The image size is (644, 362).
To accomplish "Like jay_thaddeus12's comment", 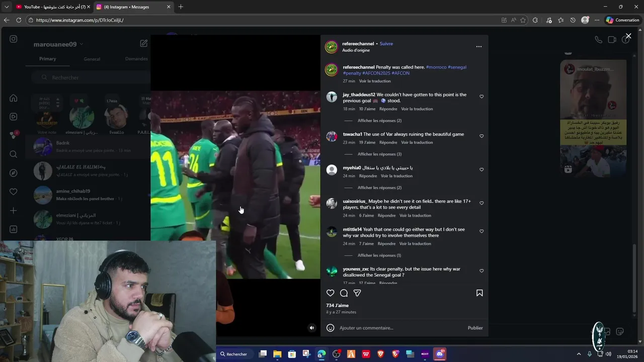I will [481, 97].
